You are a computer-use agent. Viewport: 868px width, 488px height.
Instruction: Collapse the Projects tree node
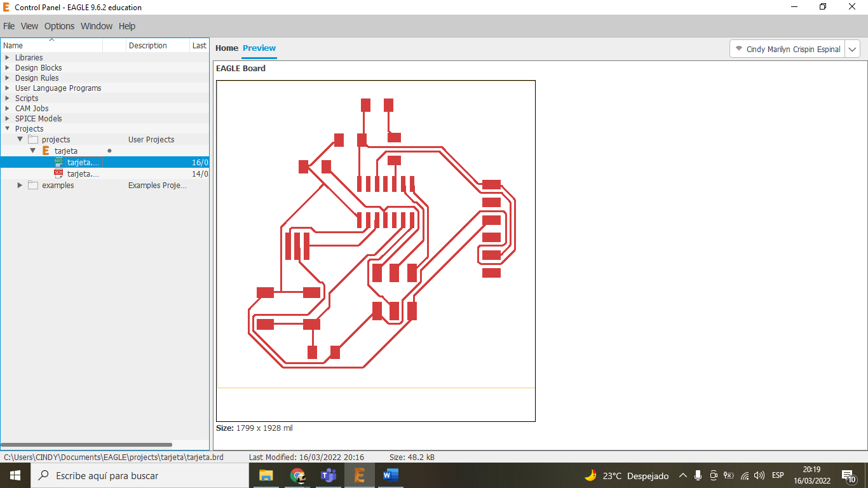(x=8, y=129)
